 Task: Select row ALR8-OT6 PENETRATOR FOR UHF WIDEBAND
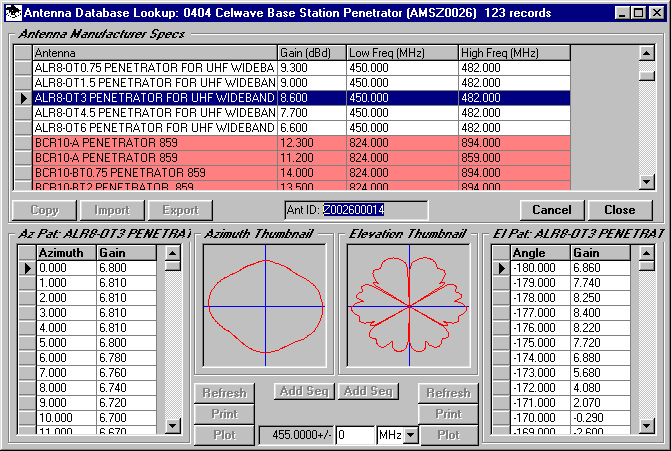301,128
